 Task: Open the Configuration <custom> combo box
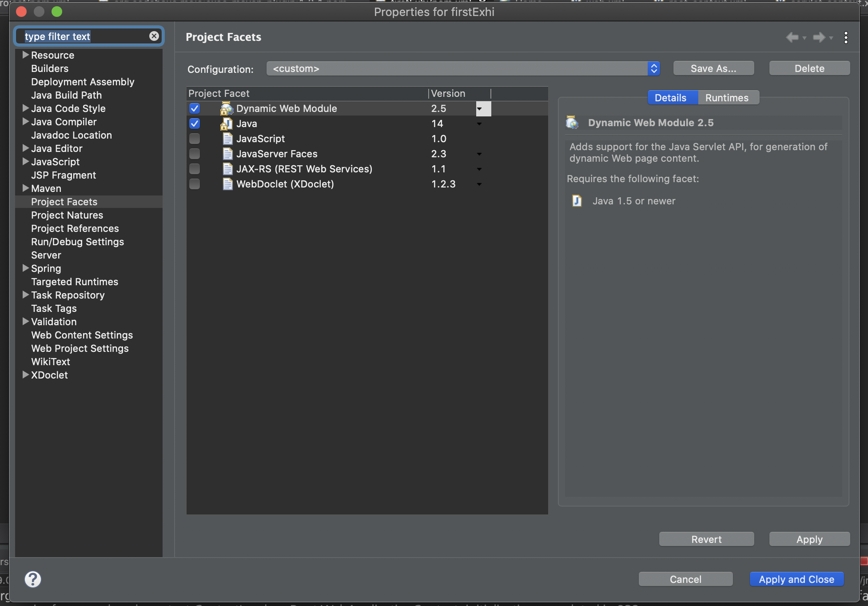463,68
